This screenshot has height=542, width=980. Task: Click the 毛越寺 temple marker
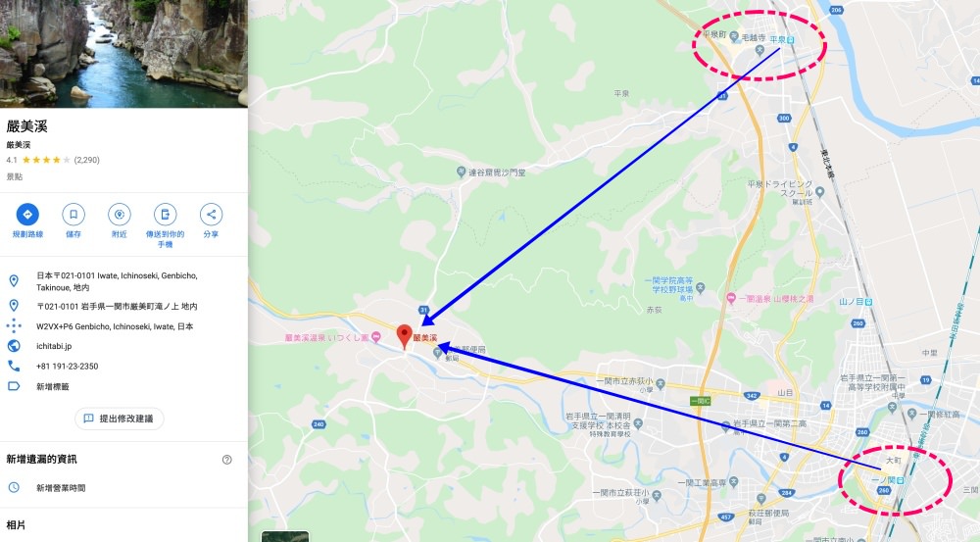[734, 37]
